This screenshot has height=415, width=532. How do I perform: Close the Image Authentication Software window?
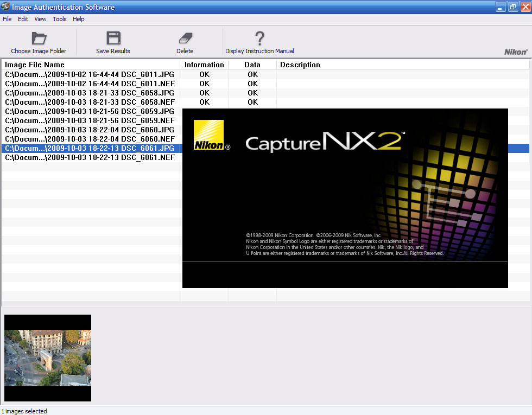click(525, 7)
